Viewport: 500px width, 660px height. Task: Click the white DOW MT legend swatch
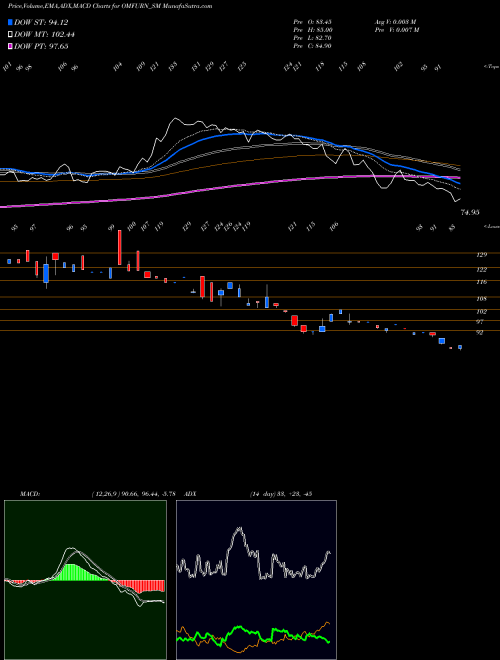pos(11,35)
